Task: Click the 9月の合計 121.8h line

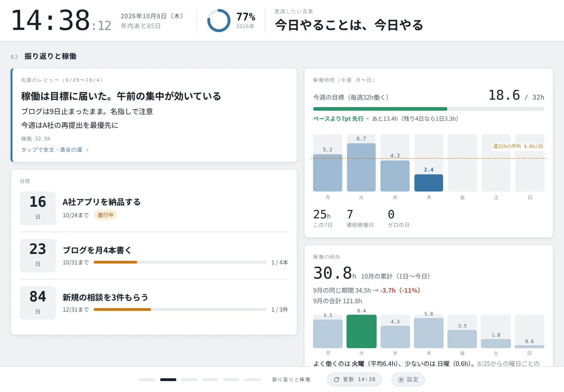Action: click(337, 301)
